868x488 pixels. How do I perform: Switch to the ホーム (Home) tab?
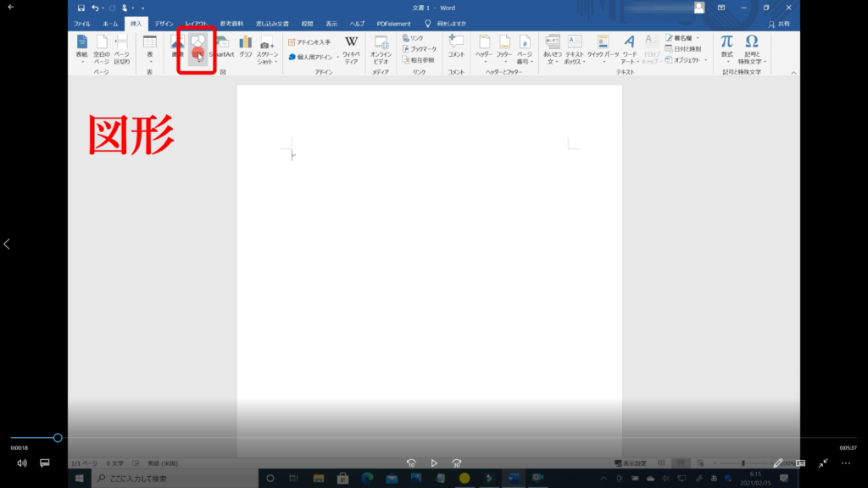coord(109,24)
